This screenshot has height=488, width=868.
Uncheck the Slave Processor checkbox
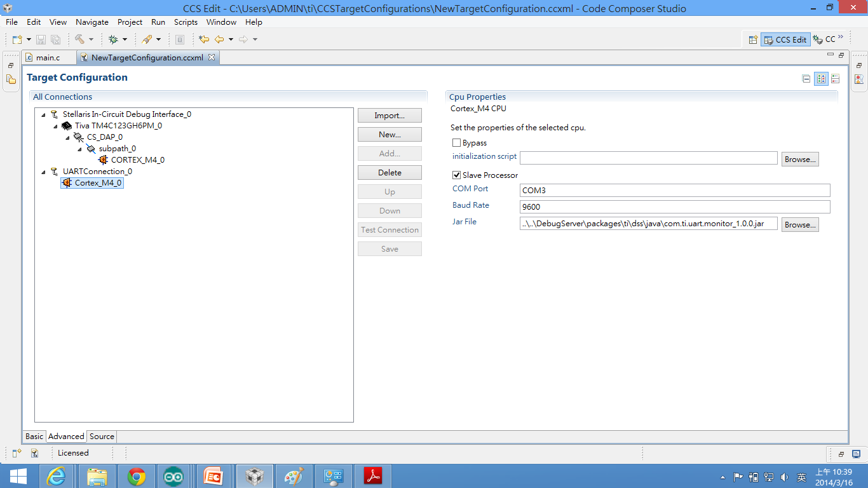456,175
